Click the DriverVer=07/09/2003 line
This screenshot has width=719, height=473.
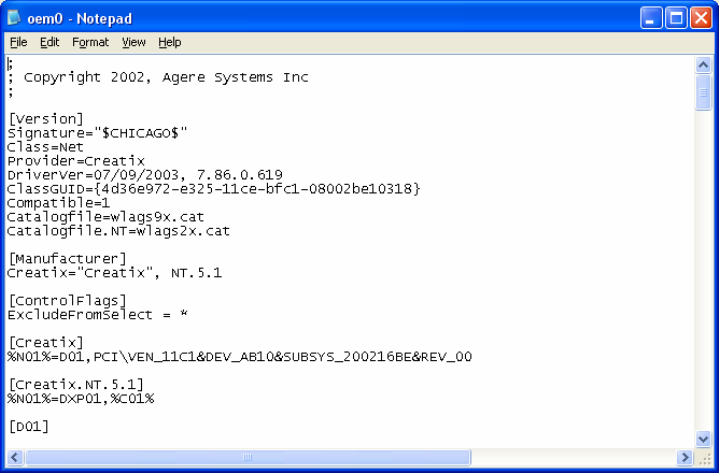[x=145, y=175]
